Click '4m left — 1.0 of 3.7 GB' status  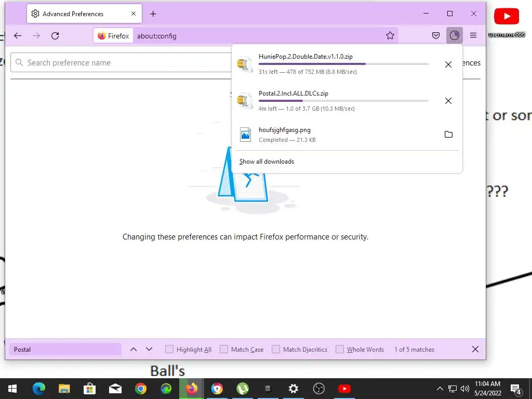pyautogui.click(x=307, y=109)
